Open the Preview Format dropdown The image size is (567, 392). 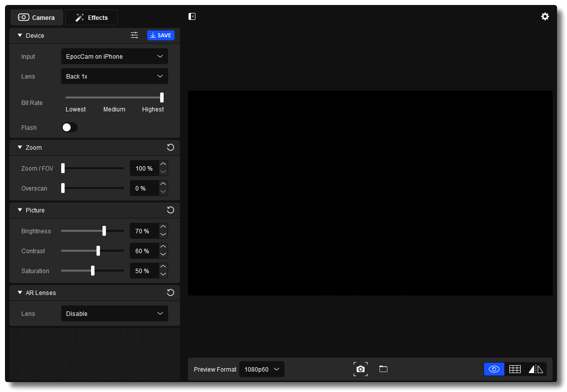(x=262, y=369)
